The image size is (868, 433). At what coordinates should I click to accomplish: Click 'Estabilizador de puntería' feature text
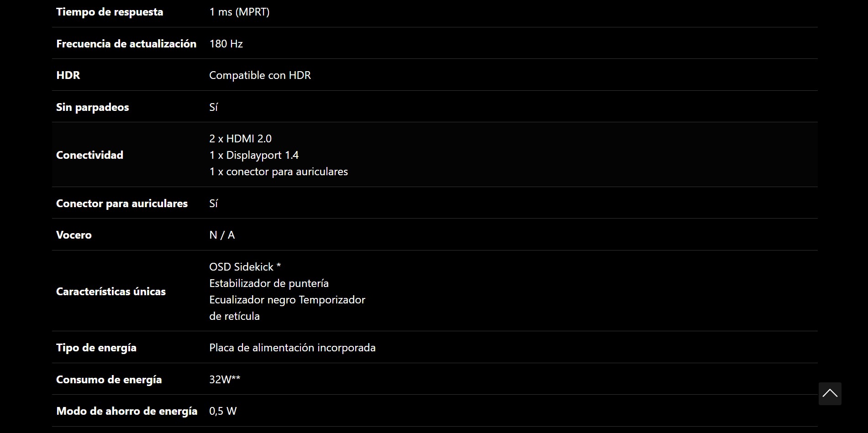(269, 283)
